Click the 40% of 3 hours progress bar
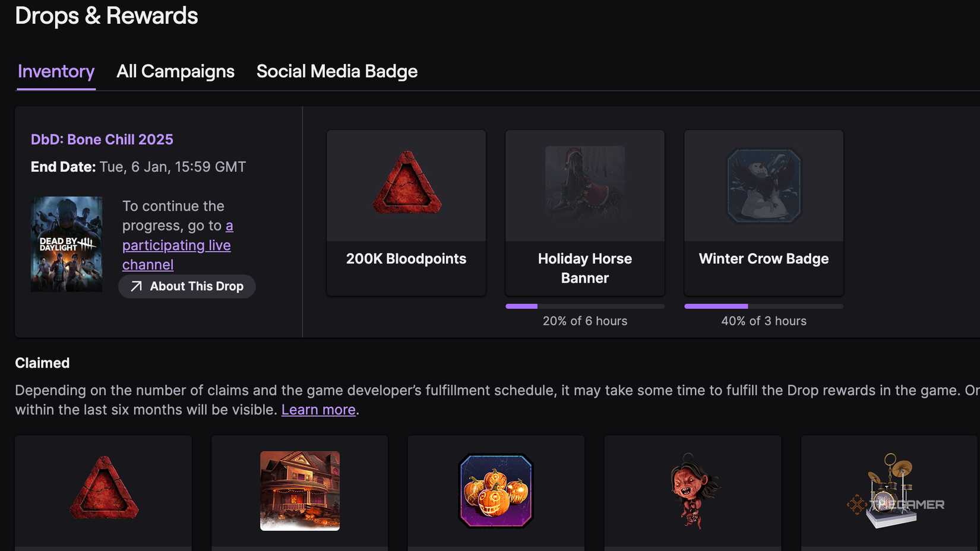This screenshot has width=980, height=551. [764, 306]
